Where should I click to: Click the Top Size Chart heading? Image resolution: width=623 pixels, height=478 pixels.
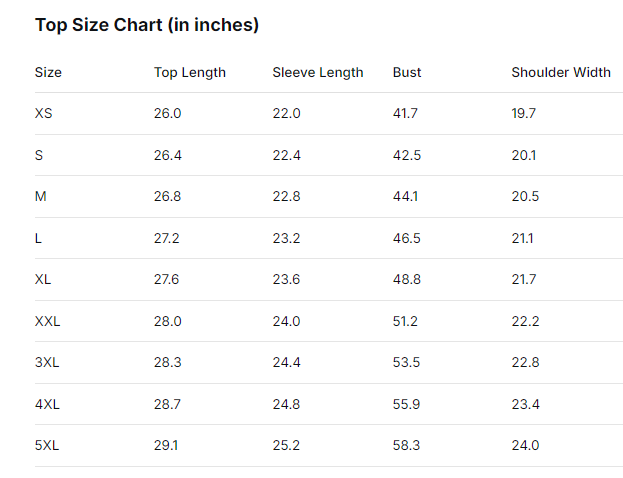pos(147,25)
